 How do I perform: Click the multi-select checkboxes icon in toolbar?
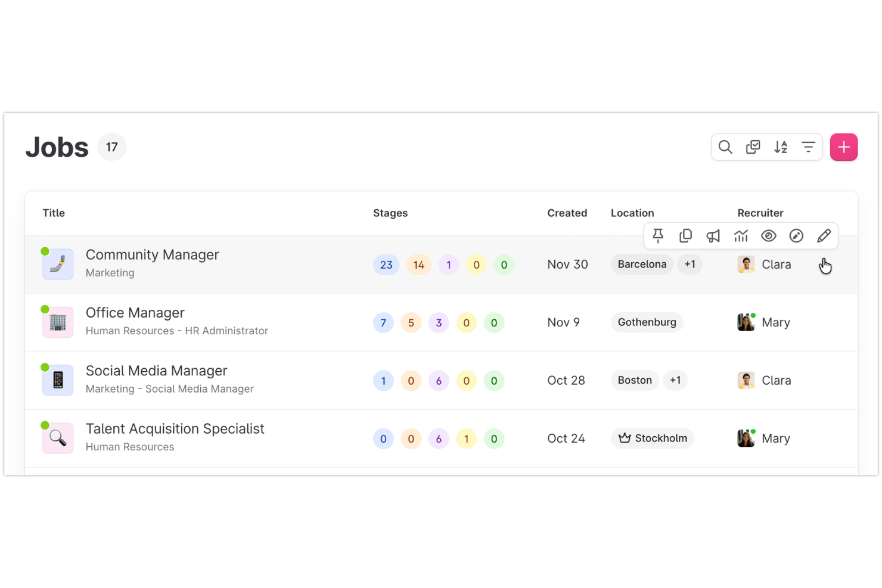753,147
